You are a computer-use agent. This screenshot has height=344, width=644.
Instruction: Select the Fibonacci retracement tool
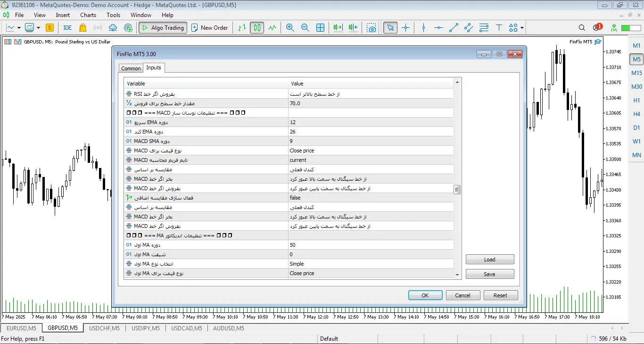tap(484, 28)
